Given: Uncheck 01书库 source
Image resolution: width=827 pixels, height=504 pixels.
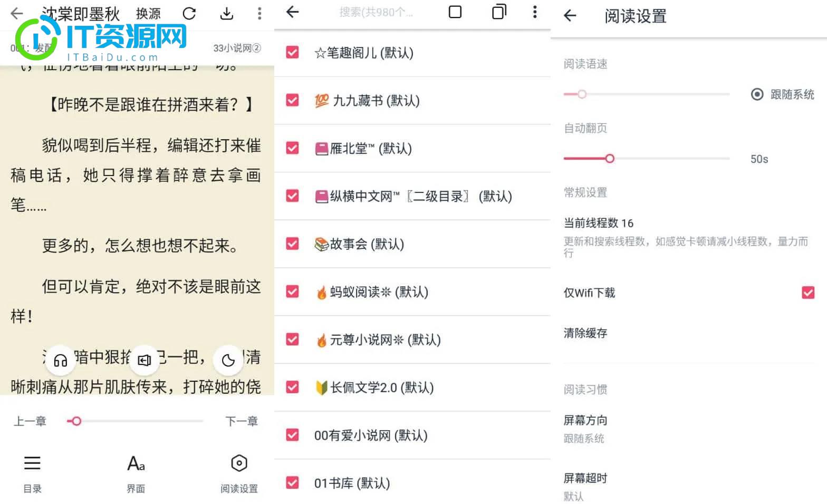Looking at the screenshot, I should (292, 483).
